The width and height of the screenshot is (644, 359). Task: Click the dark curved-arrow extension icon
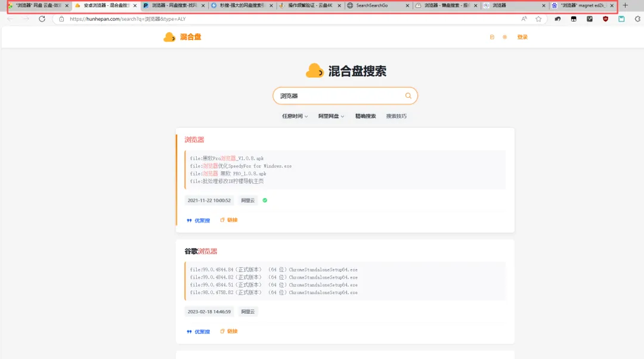pyautogui.click(x=558, y=19)
